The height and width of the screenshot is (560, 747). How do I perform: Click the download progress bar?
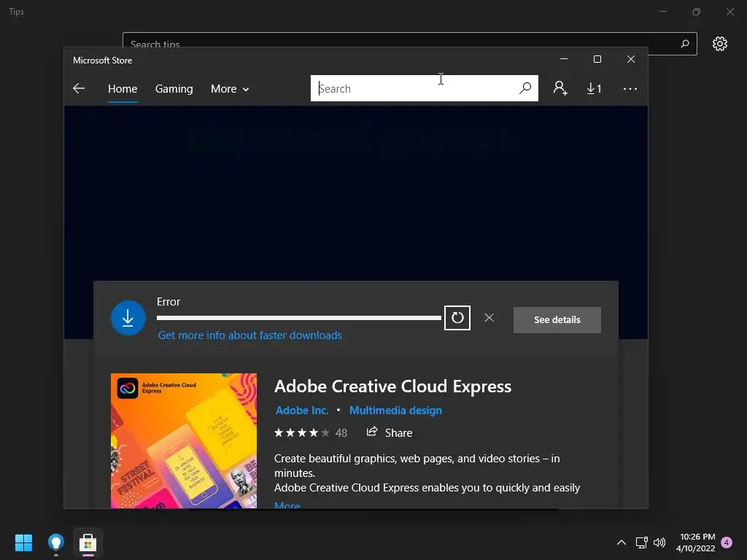click(298, 318)
